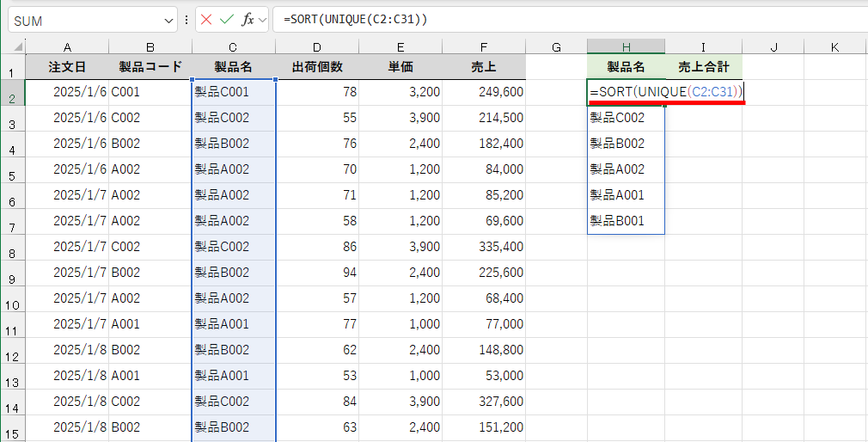Click sales value 77,000
Viewport: 868px width, 442px height.
(x=484, y=324)
